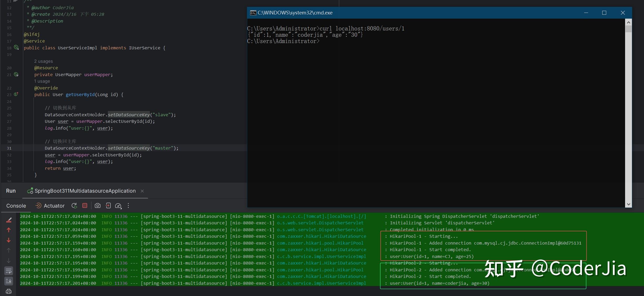Select the Console tab

coord(16,206)
